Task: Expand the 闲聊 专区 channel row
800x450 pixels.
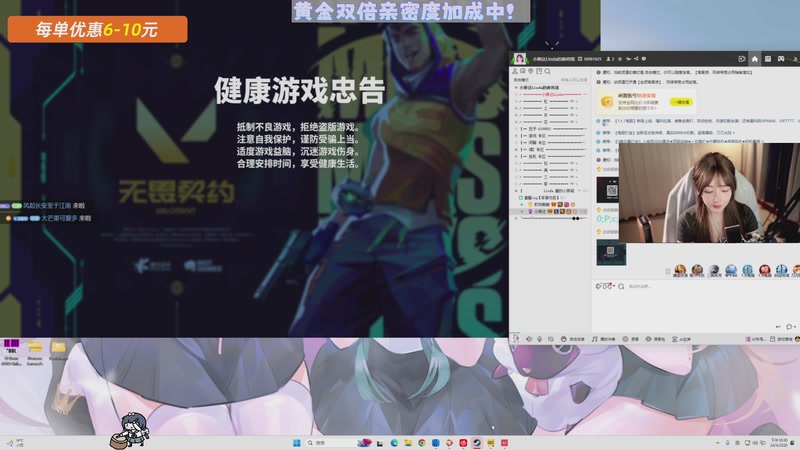Action: (x=552, y=142)
